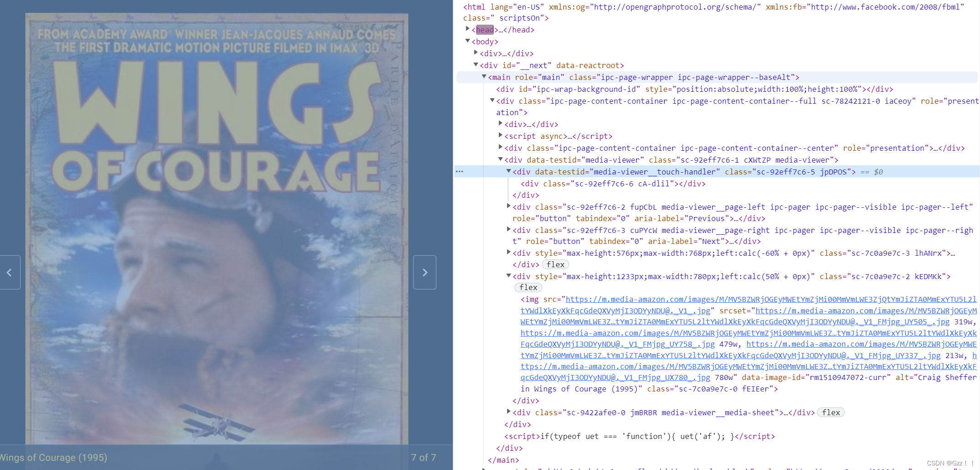Click flex badge under kEDMKk div
The image size is (980, 470).
click(x=528, y=287)
